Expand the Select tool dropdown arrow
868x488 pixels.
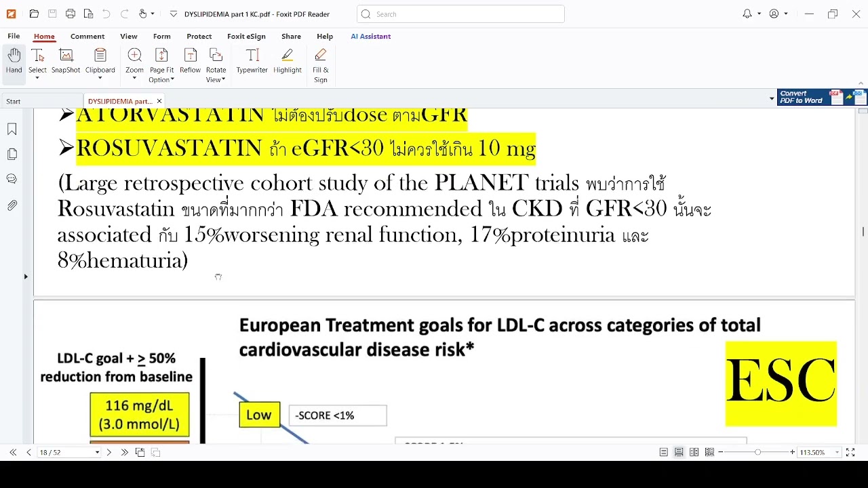(37, 79)
